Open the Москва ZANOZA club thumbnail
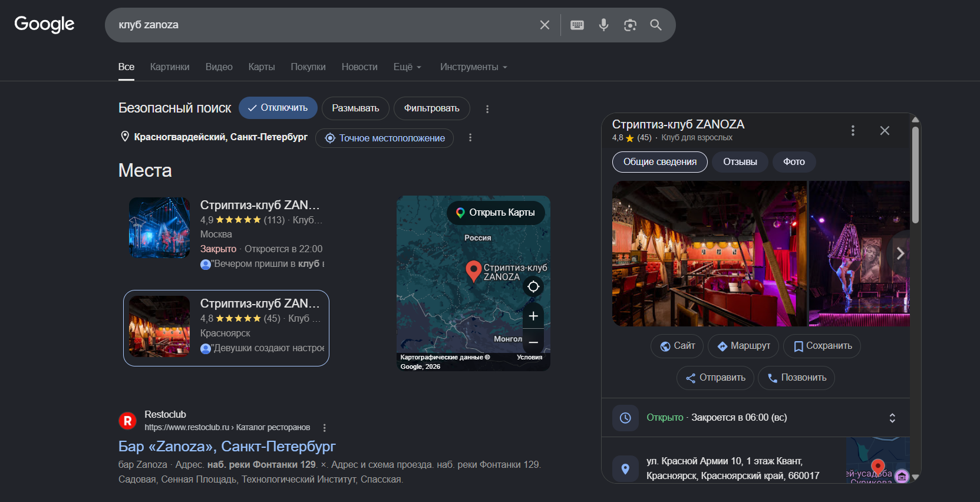This screenshot has height=502, width=980. point(160,227)
